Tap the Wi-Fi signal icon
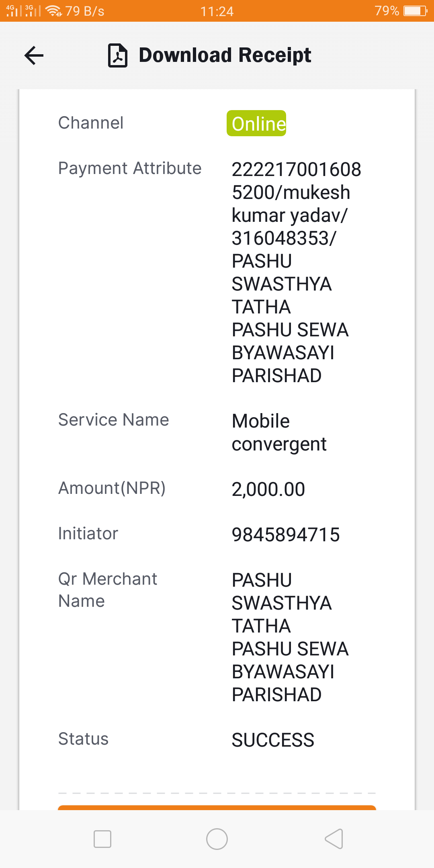Viewport: 434px width, 868px height. pyautogui.click(x=54, y=11)
